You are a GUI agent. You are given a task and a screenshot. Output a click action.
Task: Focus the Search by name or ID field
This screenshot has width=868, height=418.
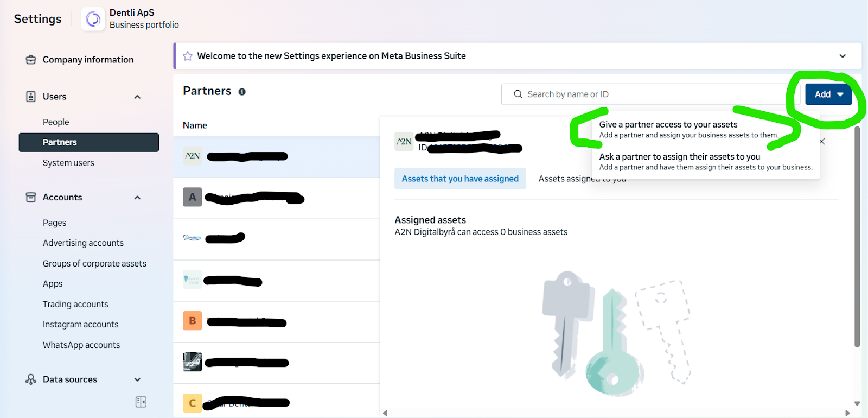[x=651, y=94]
